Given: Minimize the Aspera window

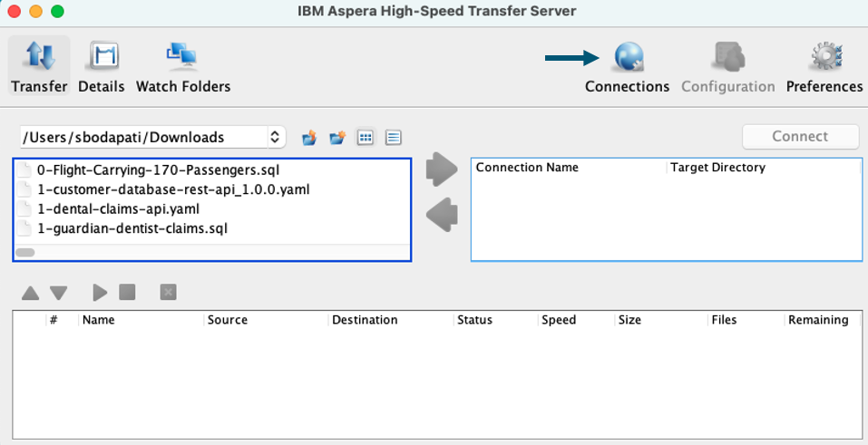Looking at the screenshot, I should (35, 11).
